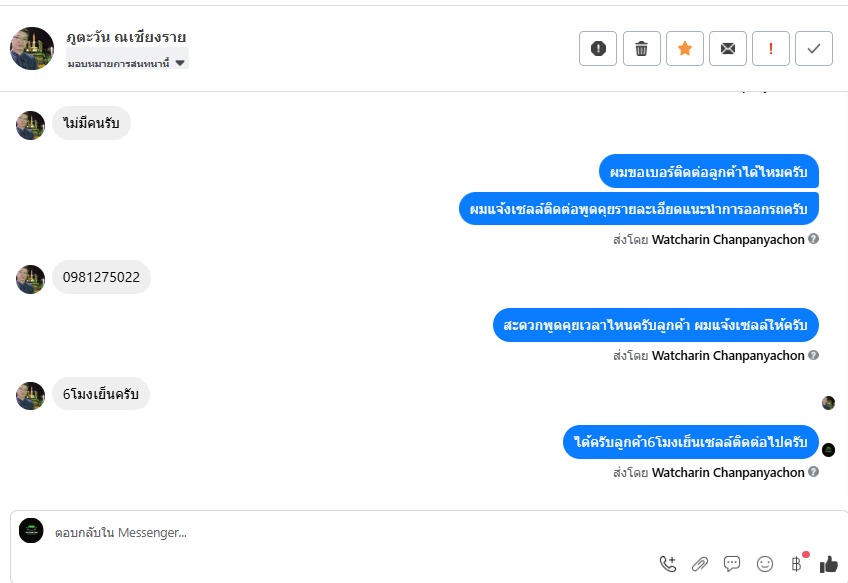Start a call with the phone-plus icon
Viewport: 848px width, 583px height.
click(668, 564)
